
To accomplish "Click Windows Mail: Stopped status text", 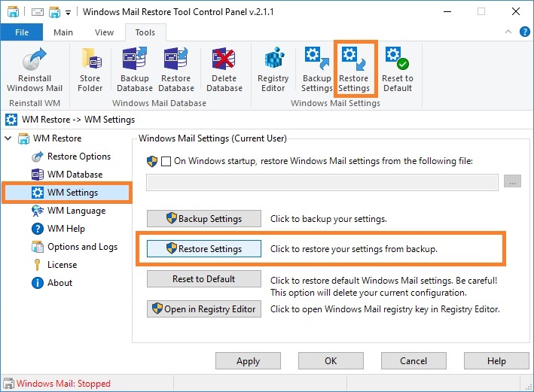I will point(63,384).
